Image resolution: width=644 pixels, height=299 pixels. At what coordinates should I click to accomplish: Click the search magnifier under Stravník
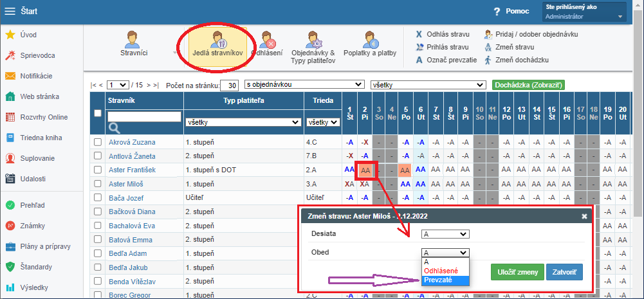(114, 128)
